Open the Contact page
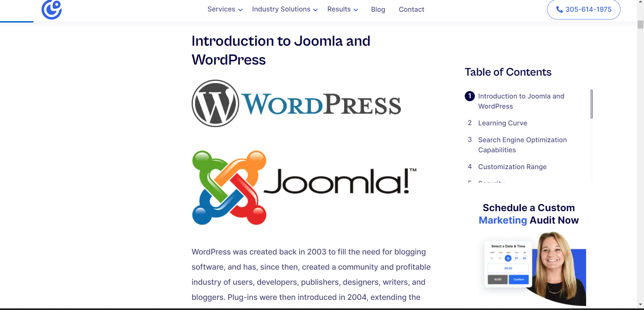The image size is (644, 310). pyautogui.click(x=411, y=9)
